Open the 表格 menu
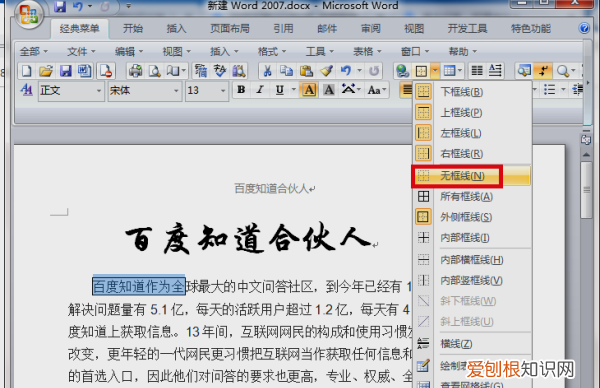Screen dimensions: 600x388 pyautogui.click(x=367, y=51)
